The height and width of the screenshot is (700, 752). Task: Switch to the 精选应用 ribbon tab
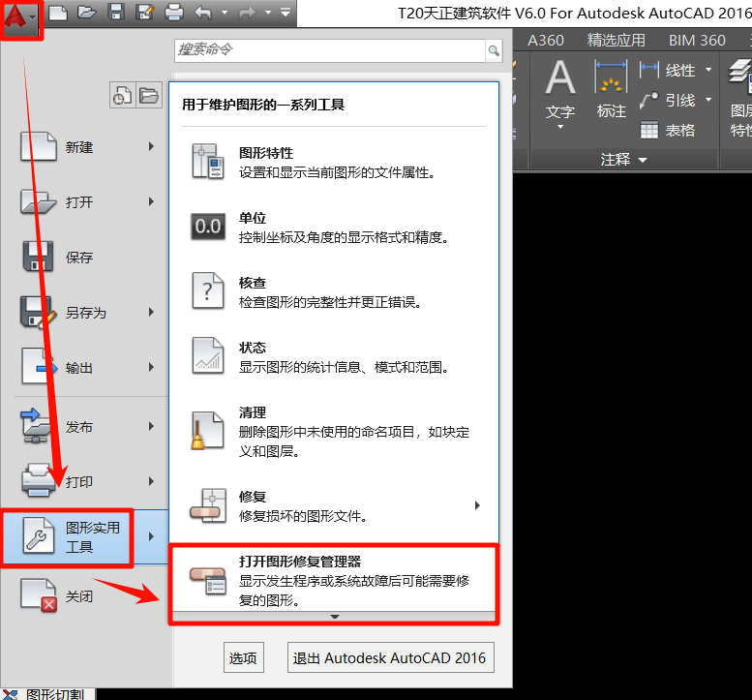point(617,41)
